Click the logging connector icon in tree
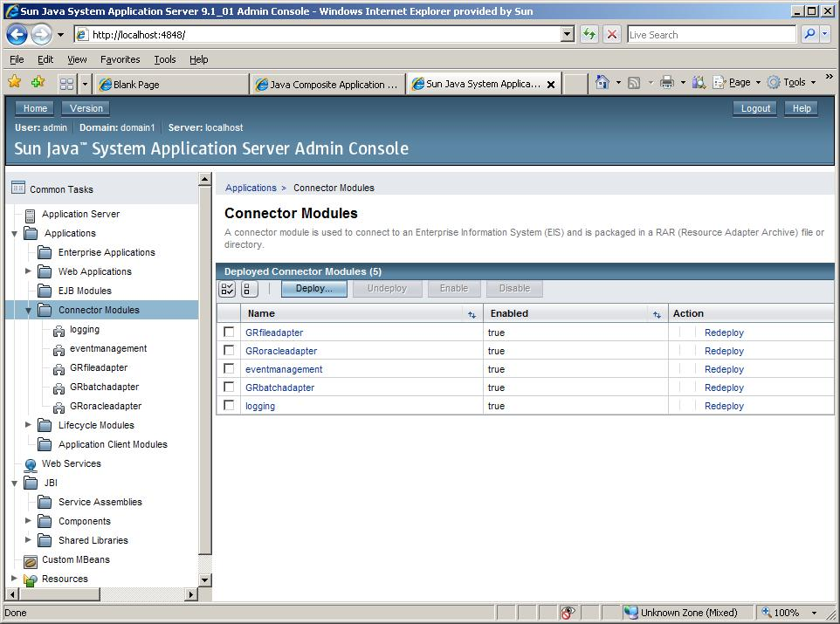 59,331
